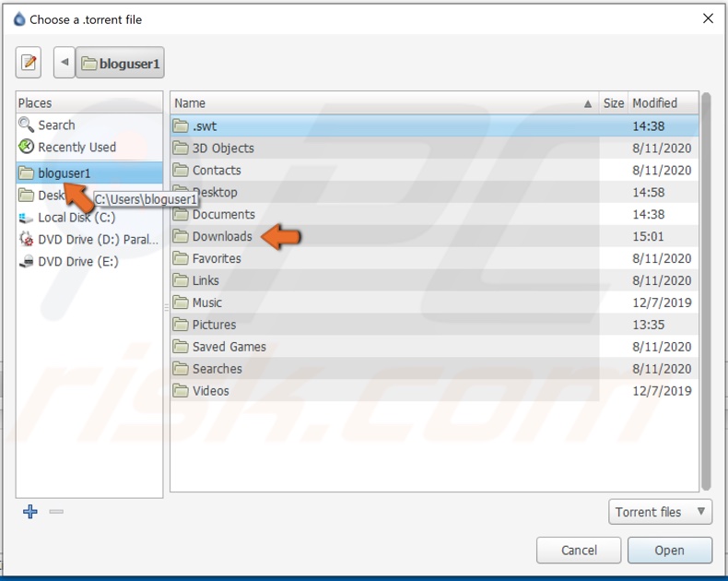Click the Modified column header
The image size is (728, 581).
663,102
